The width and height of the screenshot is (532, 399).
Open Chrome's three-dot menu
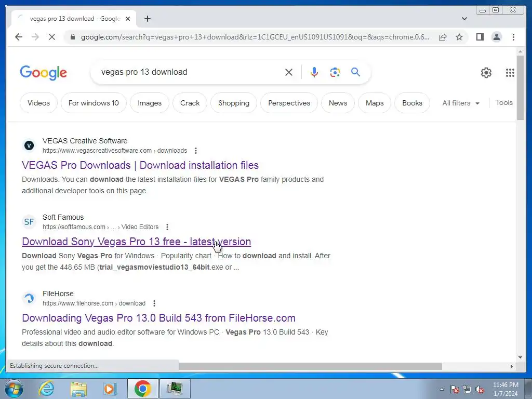[x=513, y=37]
